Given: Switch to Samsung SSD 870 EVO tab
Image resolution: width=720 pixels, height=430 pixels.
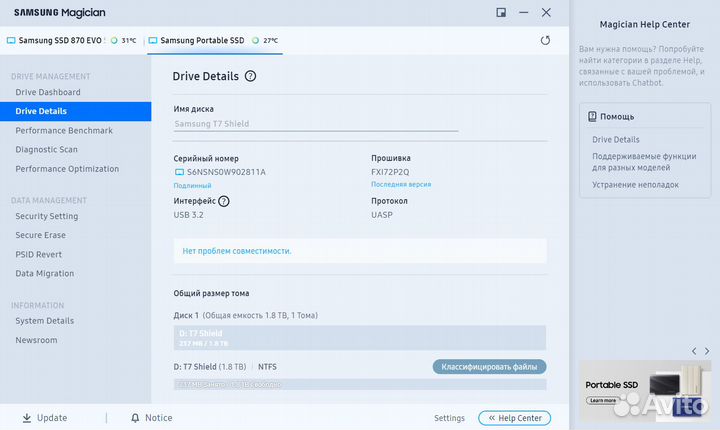Looking at the screenshot, I should pyautogui.click(x=72, y=40).
